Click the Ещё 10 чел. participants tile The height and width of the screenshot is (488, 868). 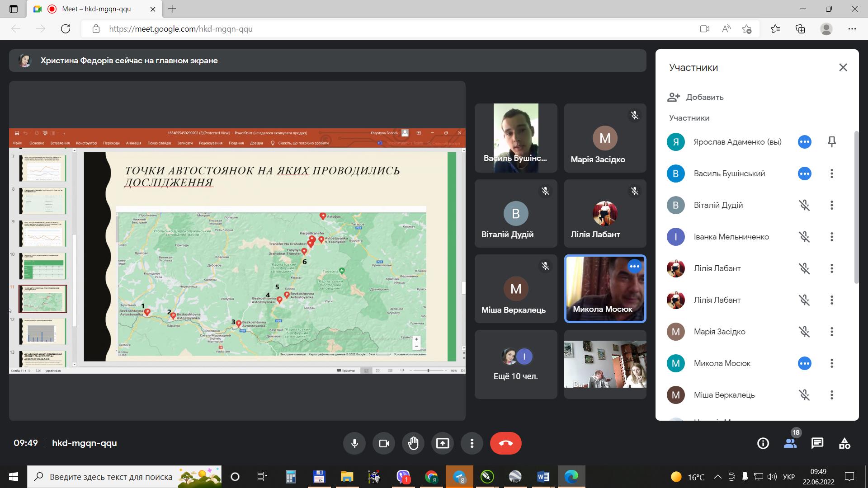coord(516,364)
